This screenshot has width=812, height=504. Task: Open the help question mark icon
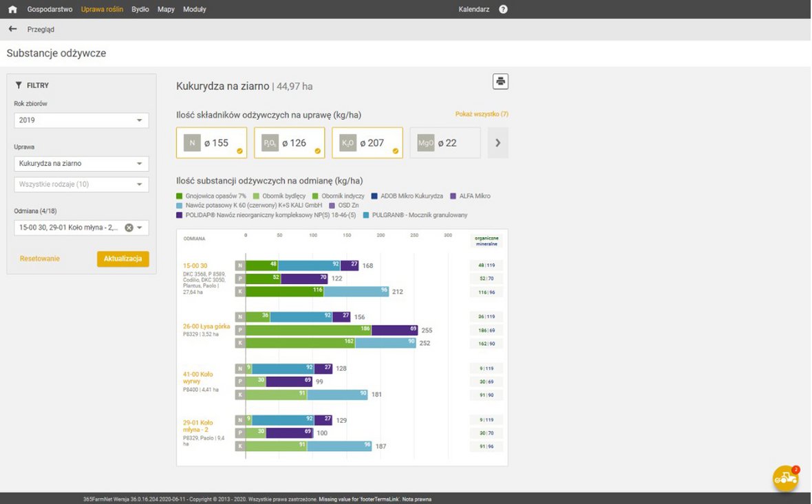(x=503, y=10)
